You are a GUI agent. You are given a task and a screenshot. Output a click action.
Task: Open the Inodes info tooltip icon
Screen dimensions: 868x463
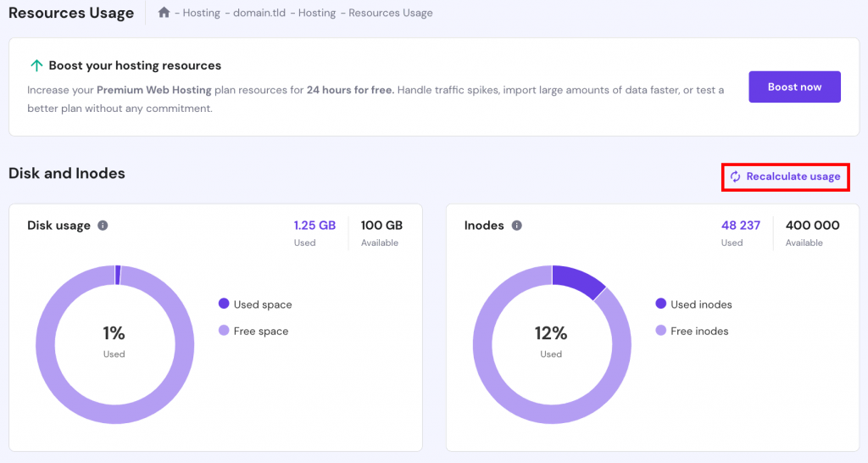[516, 226]
